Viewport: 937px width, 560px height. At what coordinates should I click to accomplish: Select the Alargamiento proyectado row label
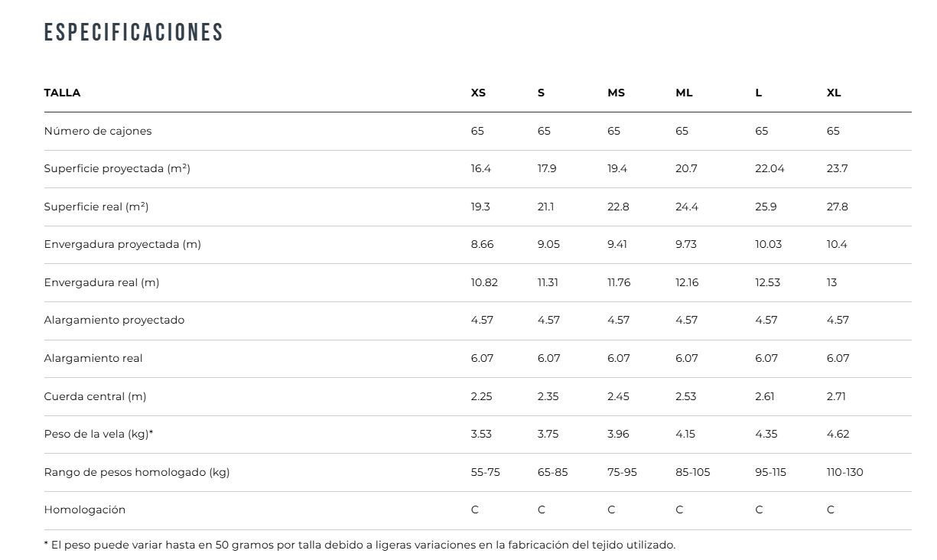tap(114, 320)
